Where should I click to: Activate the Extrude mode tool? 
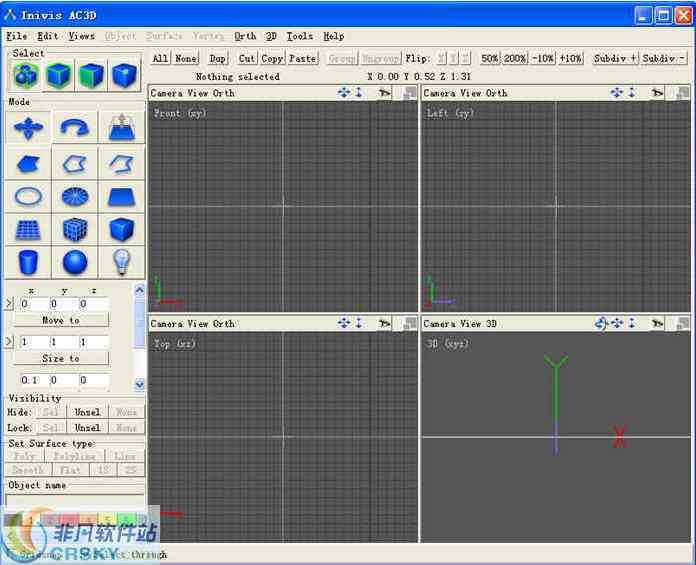point(122,128)
